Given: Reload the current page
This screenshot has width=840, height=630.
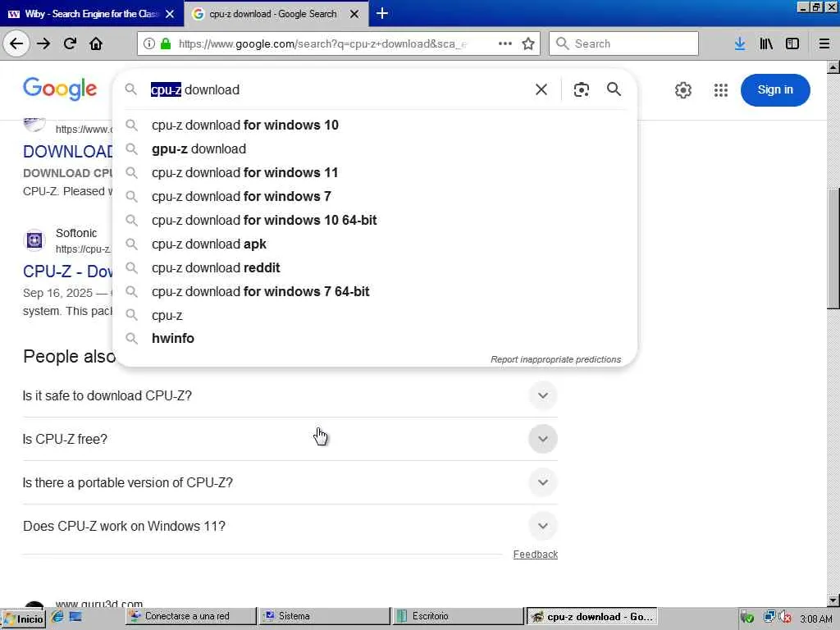Looking at the screenshot, I should (x=70, y=43).
